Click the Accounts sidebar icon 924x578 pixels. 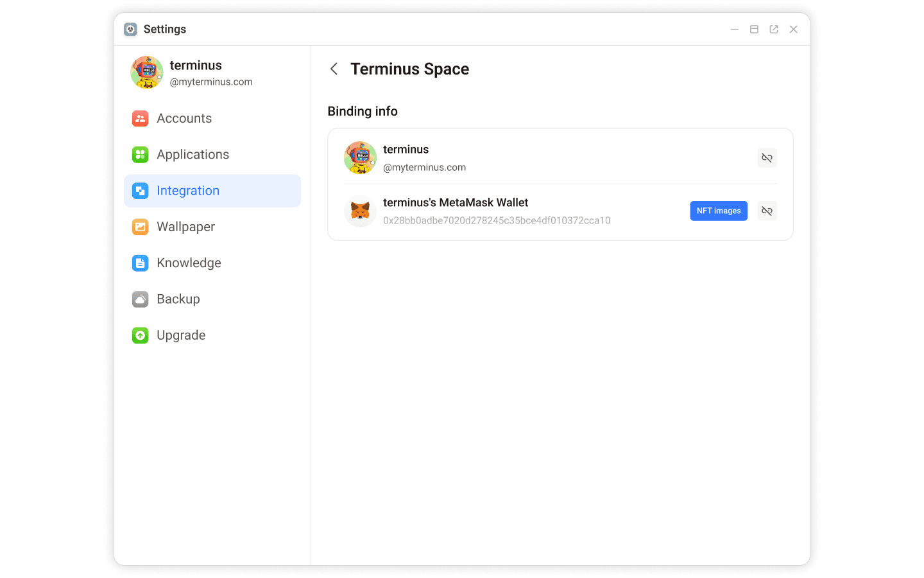140,118
